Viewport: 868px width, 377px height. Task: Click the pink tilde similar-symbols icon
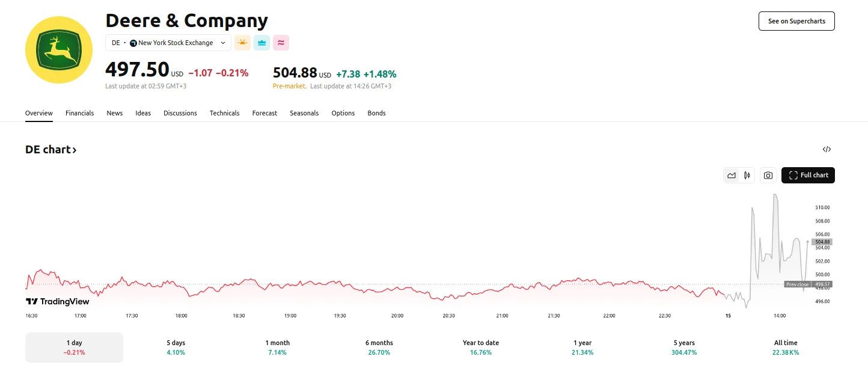[x=281, y=43]
